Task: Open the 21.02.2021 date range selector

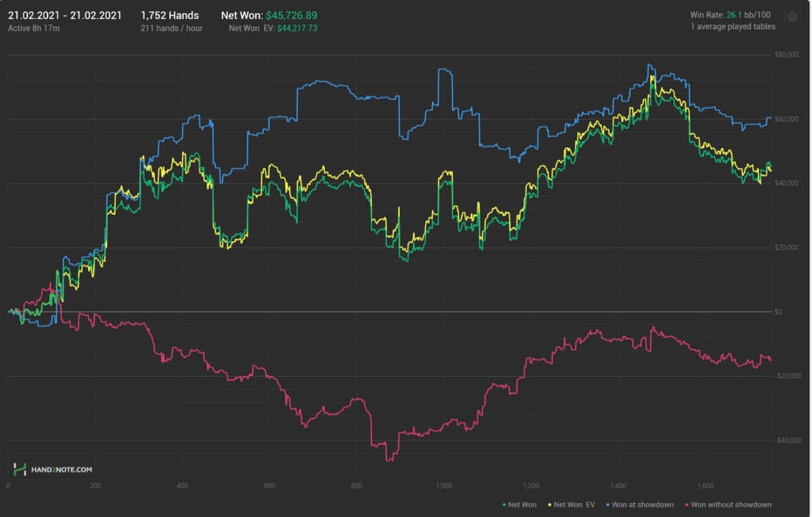Action: (65, 15)
